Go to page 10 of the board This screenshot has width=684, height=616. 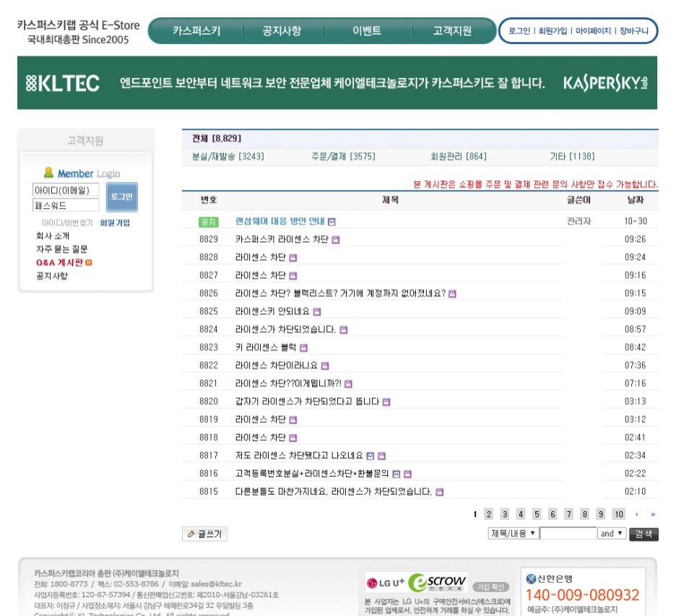(619, 514)
